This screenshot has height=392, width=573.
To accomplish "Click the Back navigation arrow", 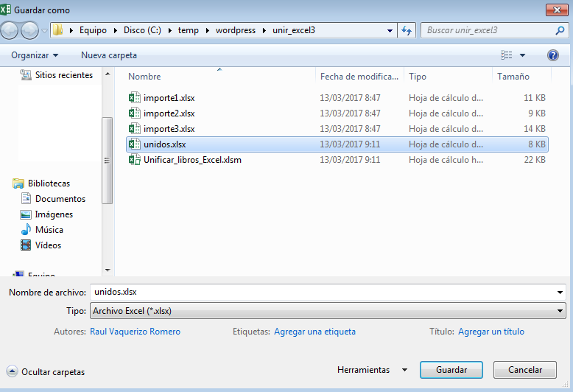I will [x=9, y=30].
